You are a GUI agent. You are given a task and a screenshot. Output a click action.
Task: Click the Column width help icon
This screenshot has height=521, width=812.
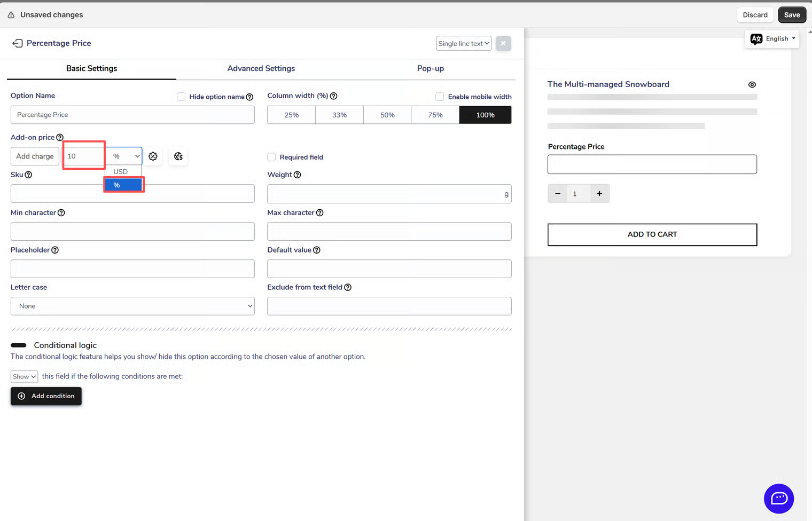pos(334,96)
